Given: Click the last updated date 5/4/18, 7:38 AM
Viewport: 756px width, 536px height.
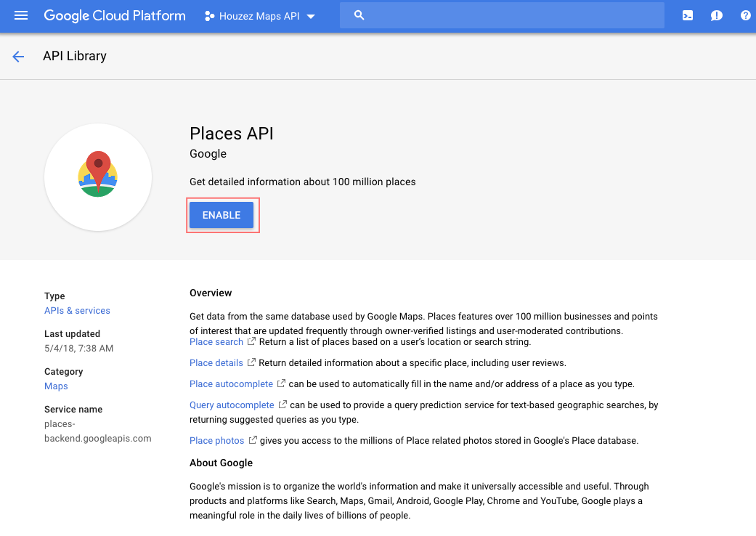Looking at the screenshot, I should click(78, 348).
